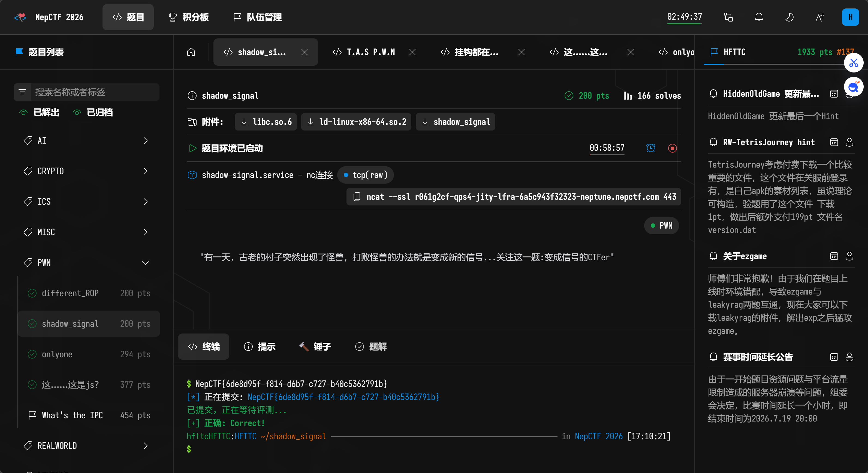The width and height of the screenshot is (868, 473).
Task: Collapse the PWN category
Action: click(x=87, y=263)
